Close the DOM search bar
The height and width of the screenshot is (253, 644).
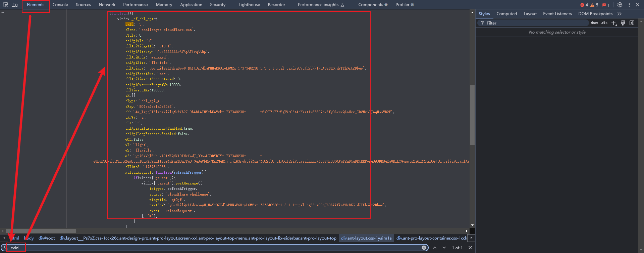point(470,248)
